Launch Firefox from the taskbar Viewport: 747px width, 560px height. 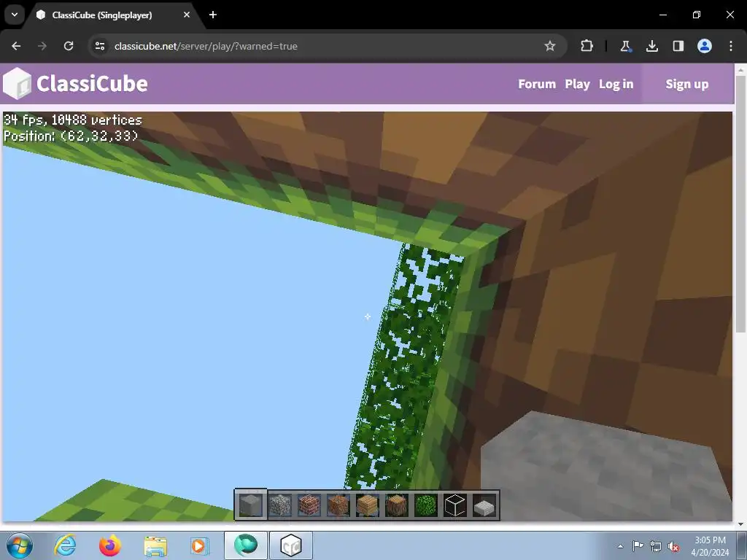coord(110,545)
